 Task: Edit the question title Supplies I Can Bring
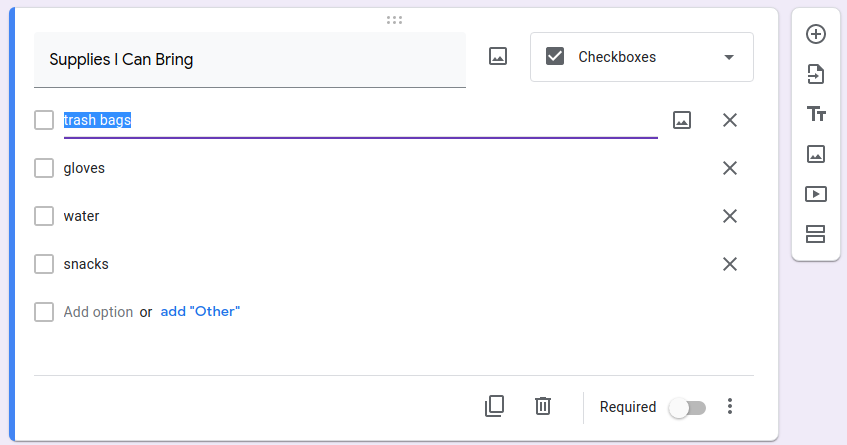[249, 60]
